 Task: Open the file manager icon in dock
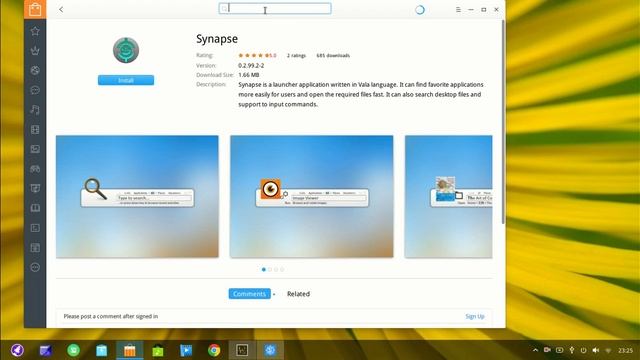pos(102,350)
